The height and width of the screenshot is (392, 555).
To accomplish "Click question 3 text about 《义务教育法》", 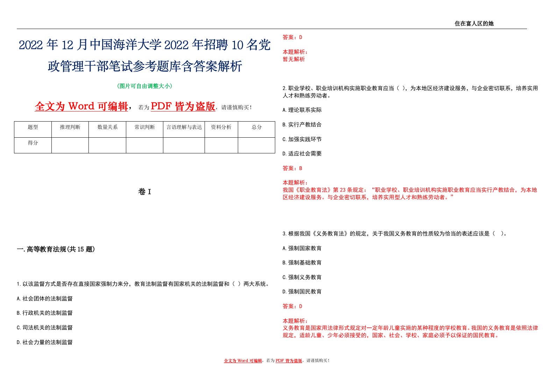I will point(395,234).
